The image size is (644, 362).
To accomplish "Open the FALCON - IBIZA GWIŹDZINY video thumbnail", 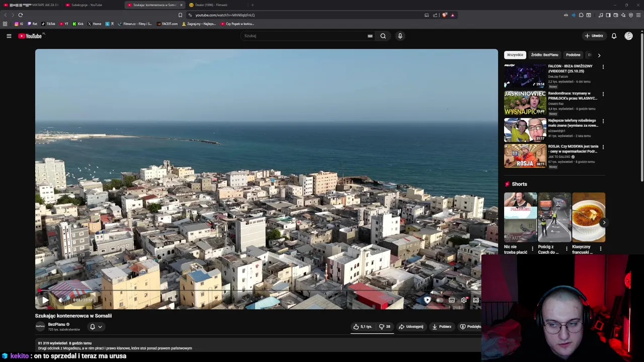I will point(525,76).
